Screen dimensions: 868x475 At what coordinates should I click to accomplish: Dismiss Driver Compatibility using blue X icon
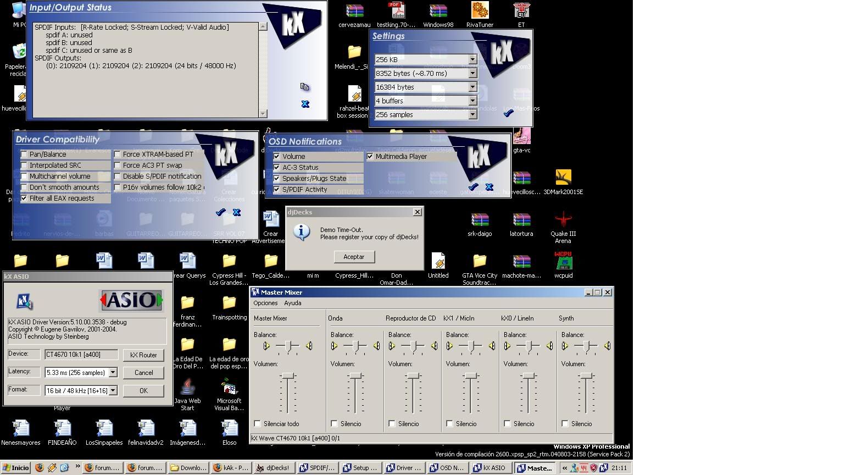point(237,212)
